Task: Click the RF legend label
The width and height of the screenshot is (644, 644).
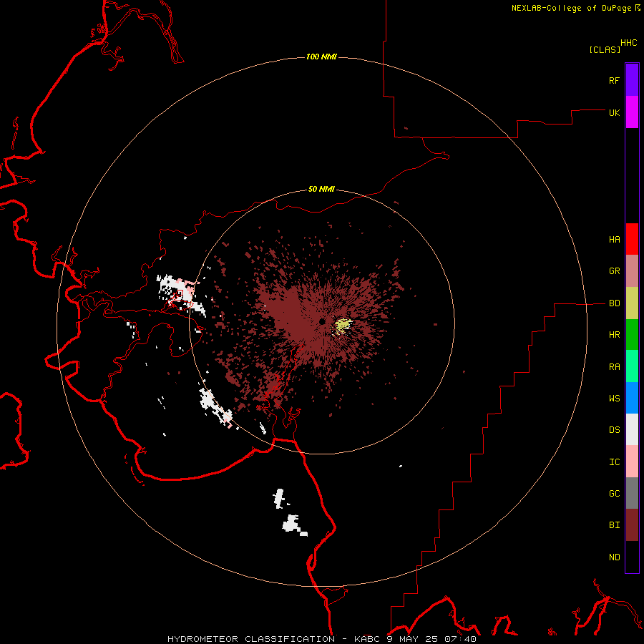Action: (x=614, y=80)
